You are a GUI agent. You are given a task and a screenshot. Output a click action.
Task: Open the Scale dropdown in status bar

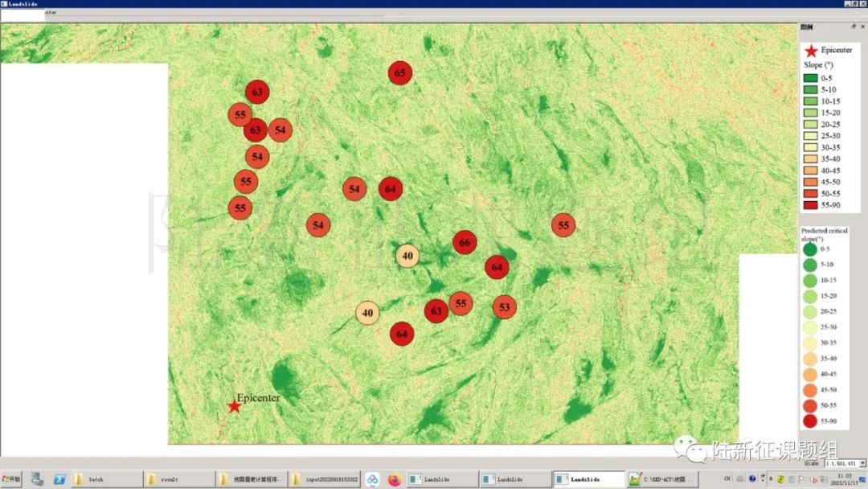click(862, 463)
